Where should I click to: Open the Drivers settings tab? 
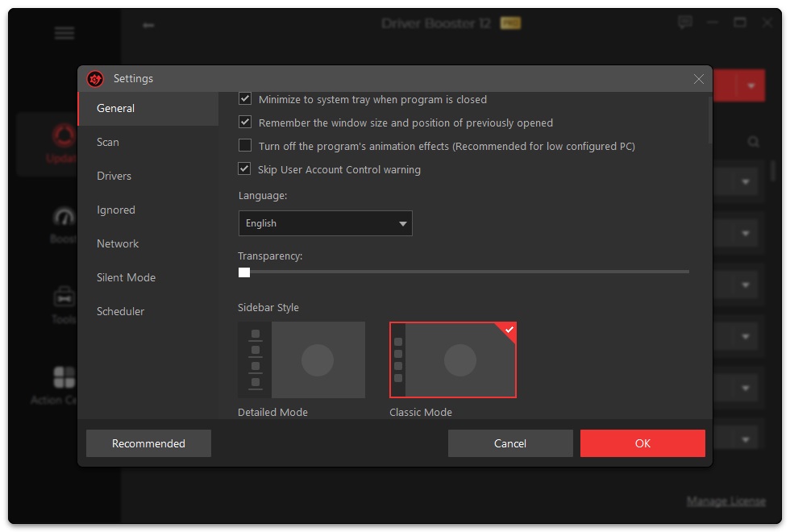coord(148,176)
